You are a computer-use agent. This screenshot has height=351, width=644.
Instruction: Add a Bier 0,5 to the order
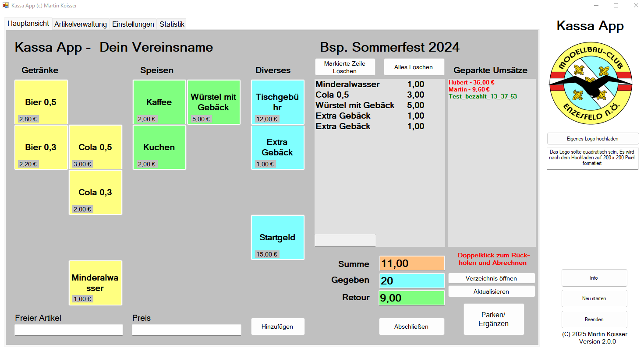coord(41,102)
